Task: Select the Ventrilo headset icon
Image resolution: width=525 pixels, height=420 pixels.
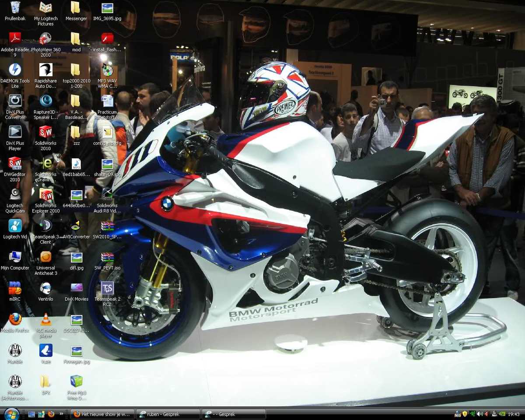Action: click(45, 288)
